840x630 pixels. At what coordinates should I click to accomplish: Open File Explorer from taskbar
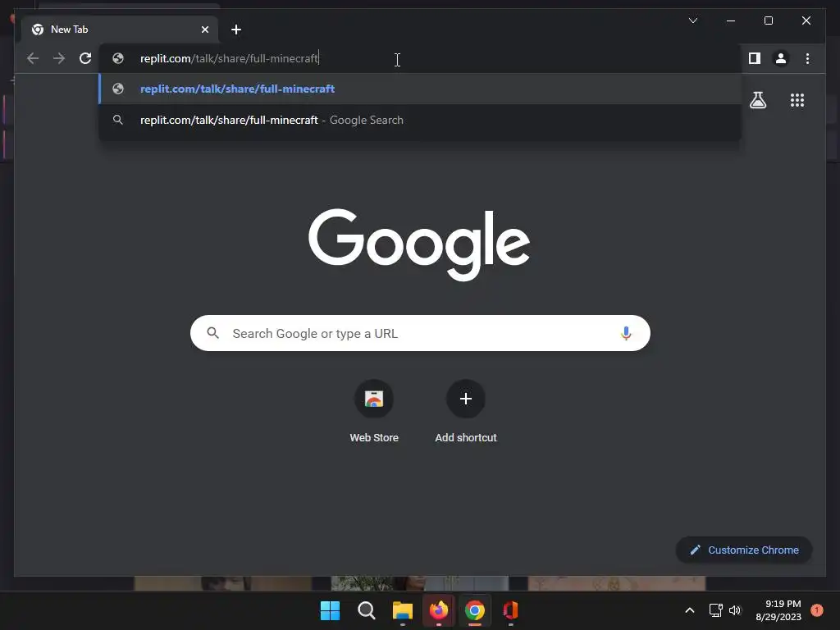click(402, 610)
